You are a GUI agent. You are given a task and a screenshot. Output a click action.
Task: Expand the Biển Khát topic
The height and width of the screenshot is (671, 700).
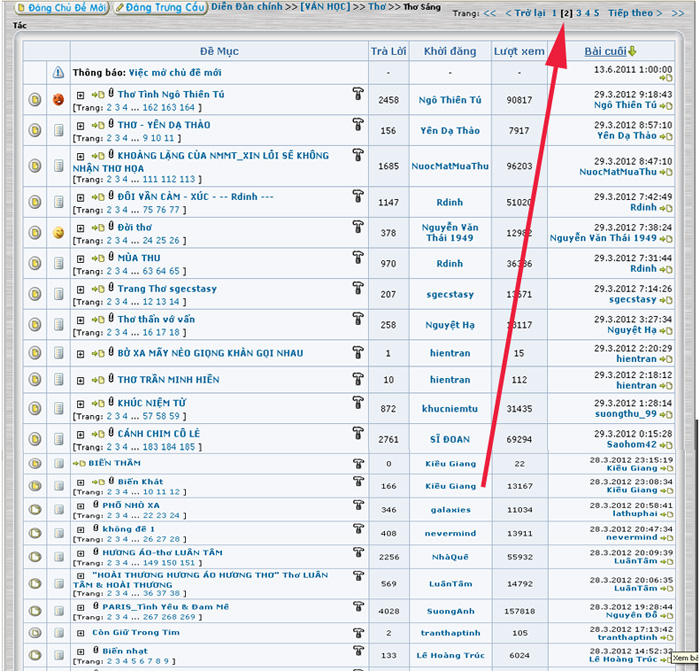(80, 482)
